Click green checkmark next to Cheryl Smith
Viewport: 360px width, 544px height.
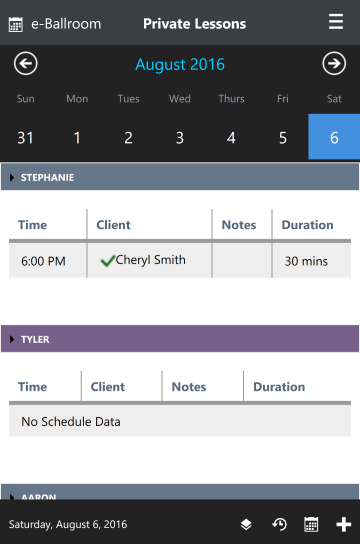click(x=108, y=260)
